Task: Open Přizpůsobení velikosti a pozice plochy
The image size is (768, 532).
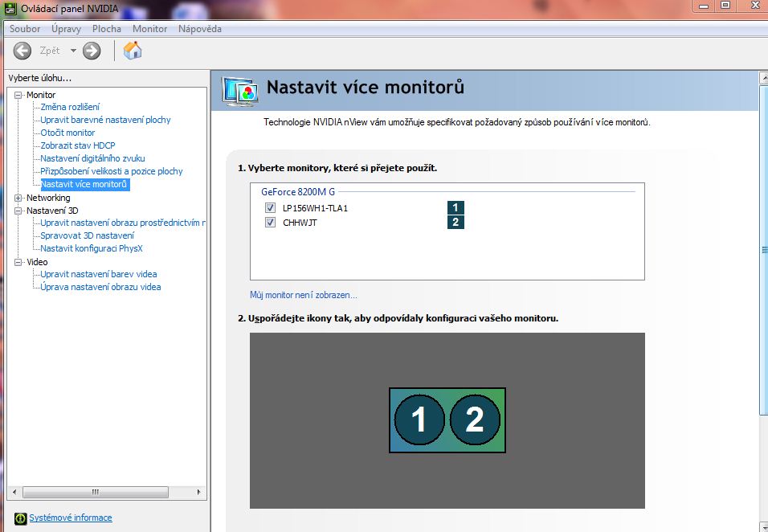Action: click(112, 171)
